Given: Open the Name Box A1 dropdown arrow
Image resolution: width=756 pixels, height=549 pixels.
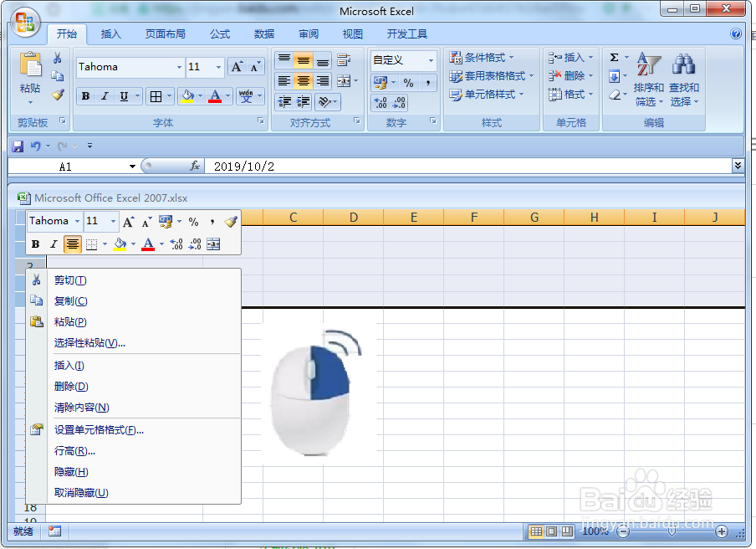Looking at the screenshot, I should click(132, 167).
